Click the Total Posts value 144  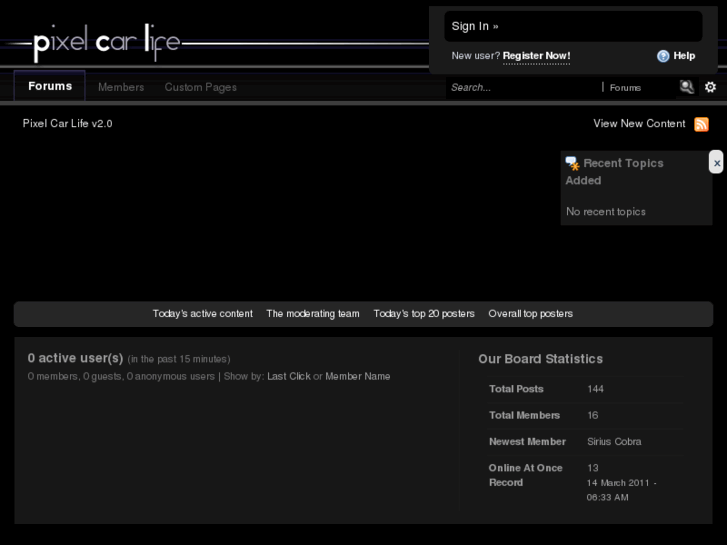(x=595, y=389)
